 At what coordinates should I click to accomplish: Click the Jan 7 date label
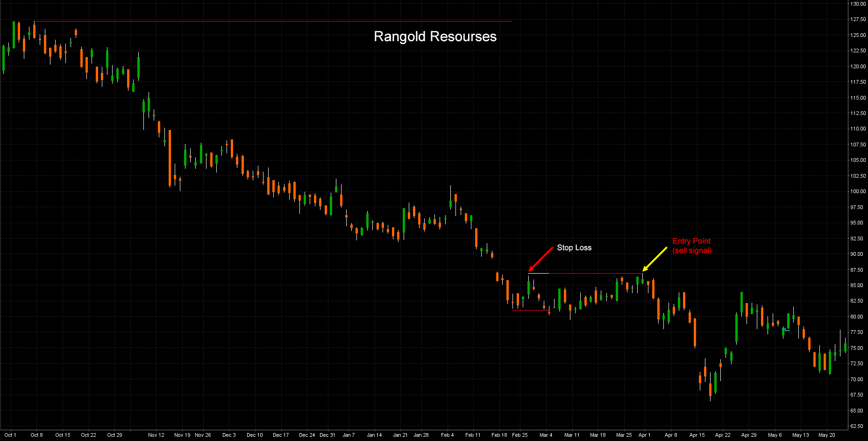349,435
